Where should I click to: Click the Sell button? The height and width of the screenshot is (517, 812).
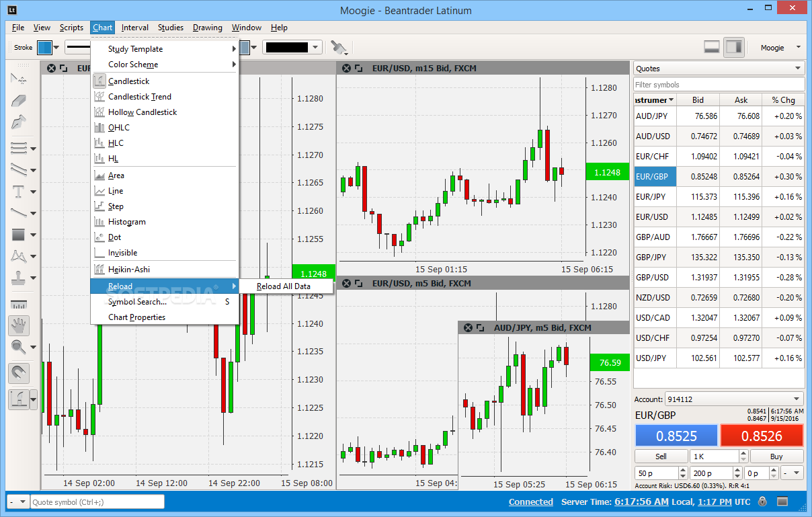tap(661, 456)
